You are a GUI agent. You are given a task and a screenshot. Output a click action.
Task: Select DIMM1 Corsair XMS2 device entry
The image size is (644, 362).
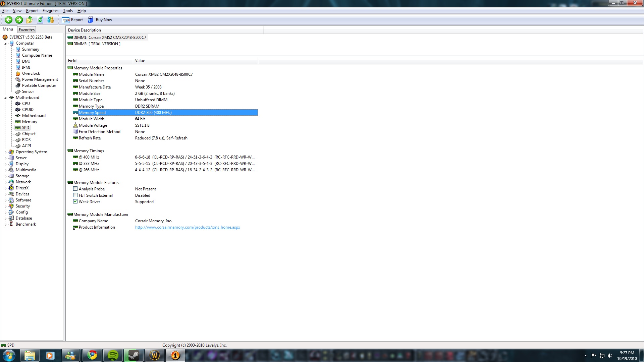(x=107, y=38)
